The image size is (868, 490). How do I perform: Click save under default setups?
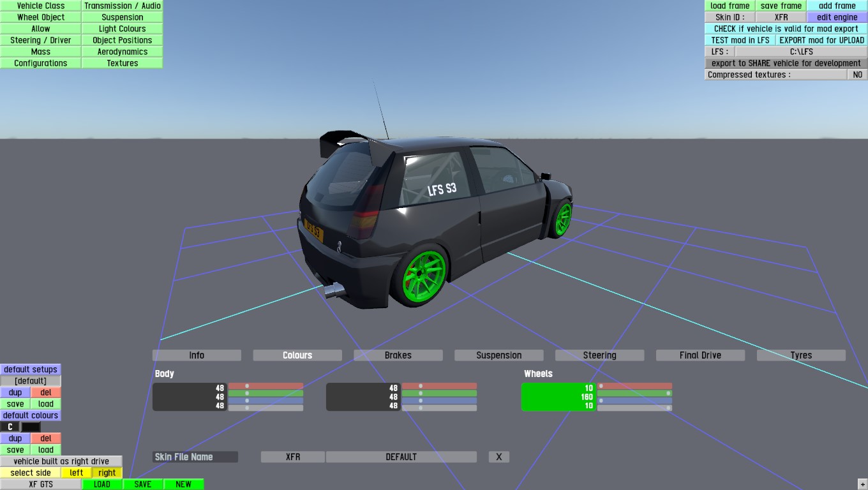coord(15,404)
